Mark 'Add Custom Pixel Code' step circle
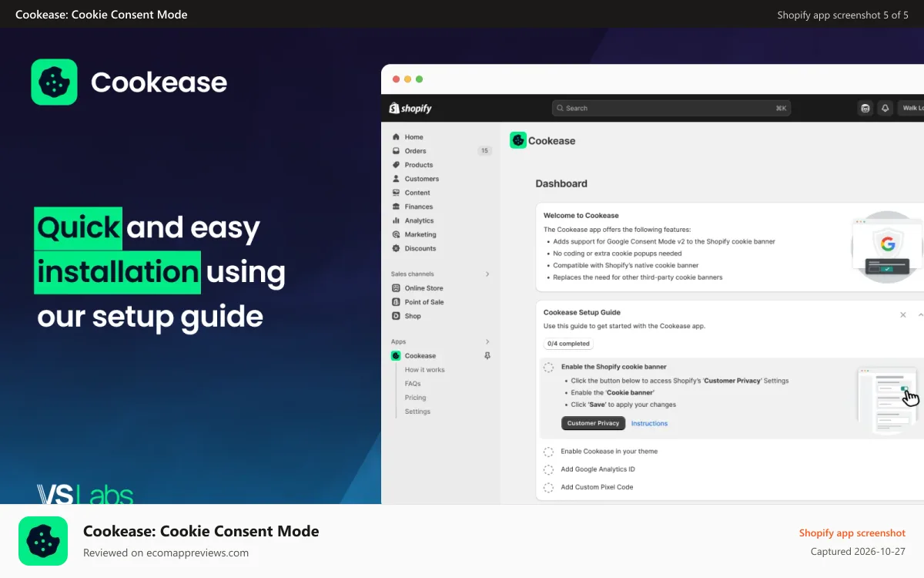The image size is (924, 578). tap(548, 487)
